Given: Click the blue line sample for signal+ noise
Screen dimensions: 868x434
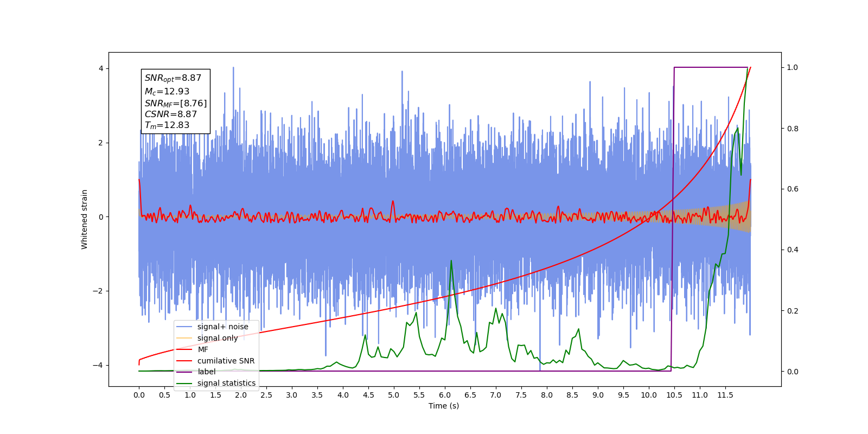Looking at the screenshot, I should [x=184, y=327].
